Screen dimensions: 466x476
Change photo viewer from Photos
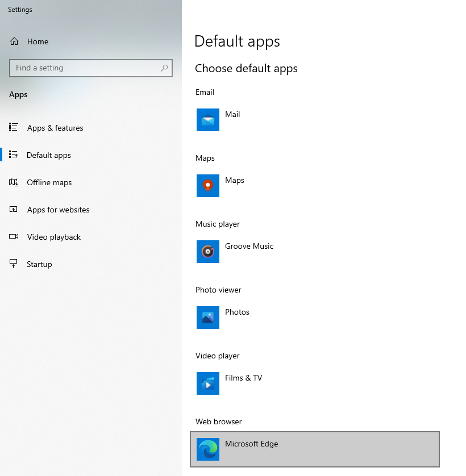[237, 312]
